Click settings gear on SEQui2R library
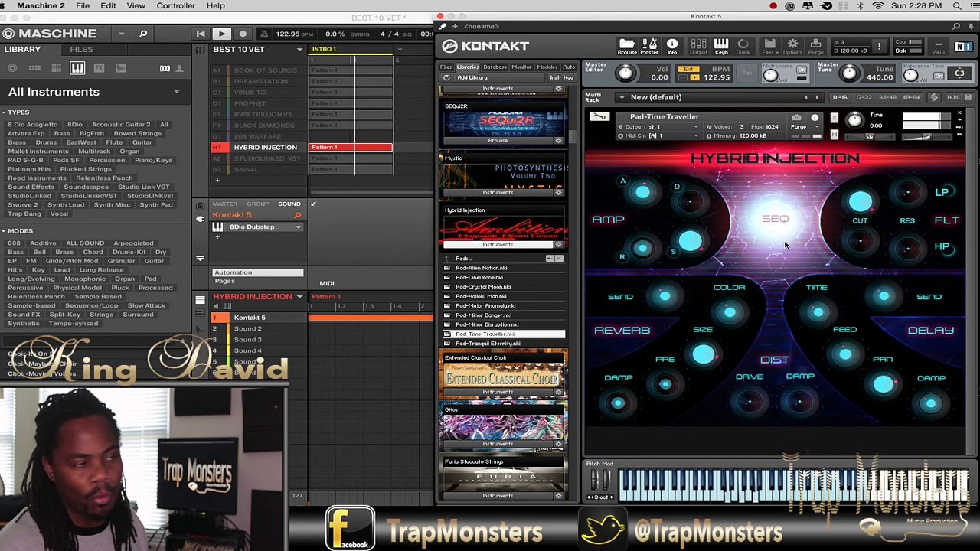This screenshot has height=551, width=980. (x=558, y=141)
